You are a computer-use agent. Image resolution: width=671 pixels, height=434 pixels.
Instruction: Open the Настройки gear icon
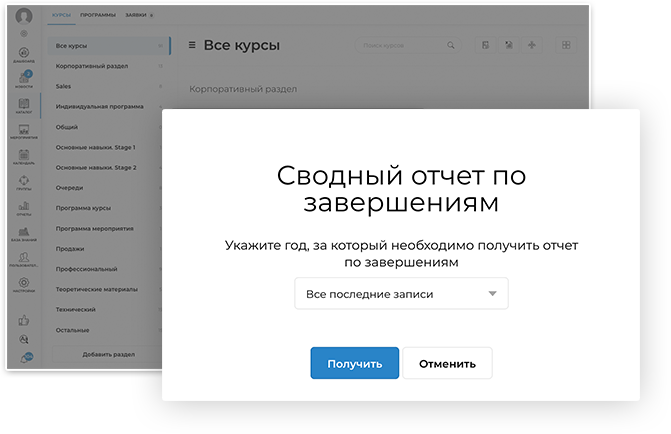coord(24,282)
